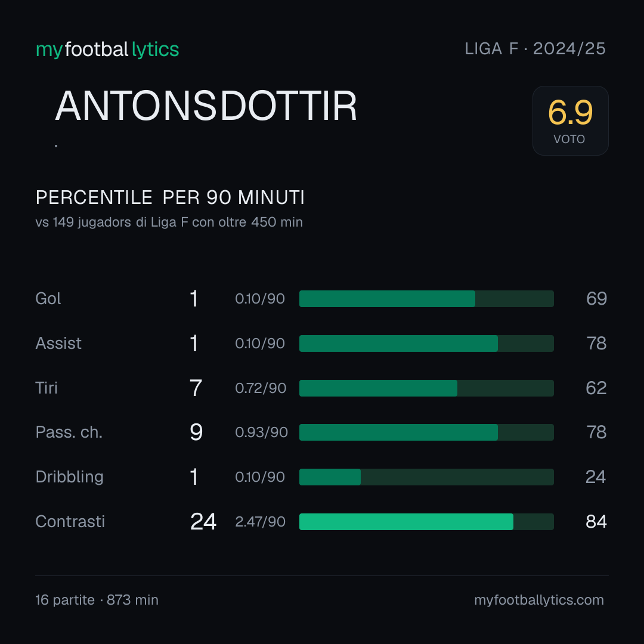The image size is (644, 644).
Task: Open the myfootballytics.com link
Action: pyautogui.click(x=539, y=600)
